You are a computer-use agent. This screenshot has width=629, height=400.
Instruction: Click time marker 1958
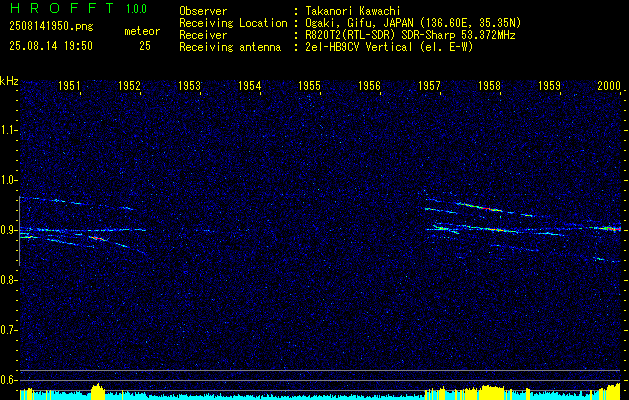(x=489, y=85)
